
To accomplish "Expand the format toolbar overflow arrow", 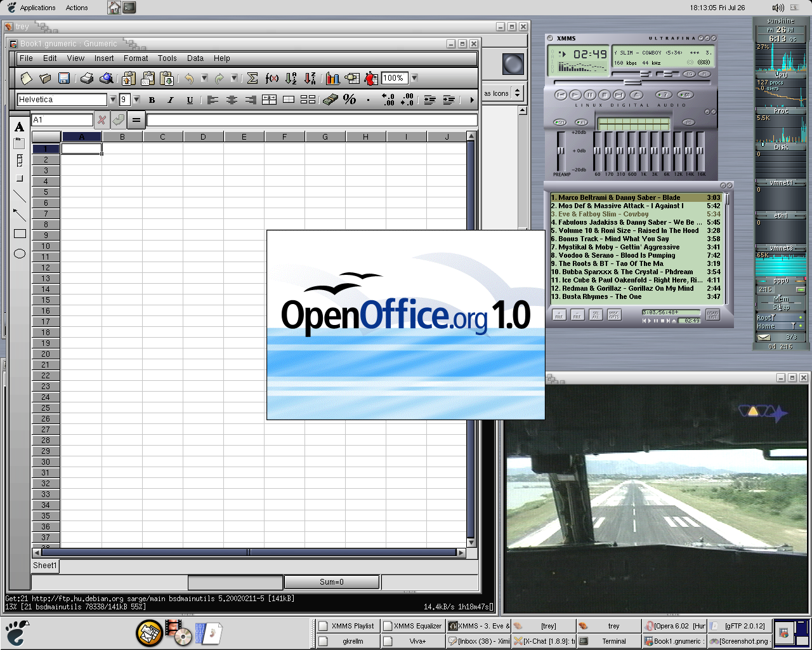I will point(471,100).
